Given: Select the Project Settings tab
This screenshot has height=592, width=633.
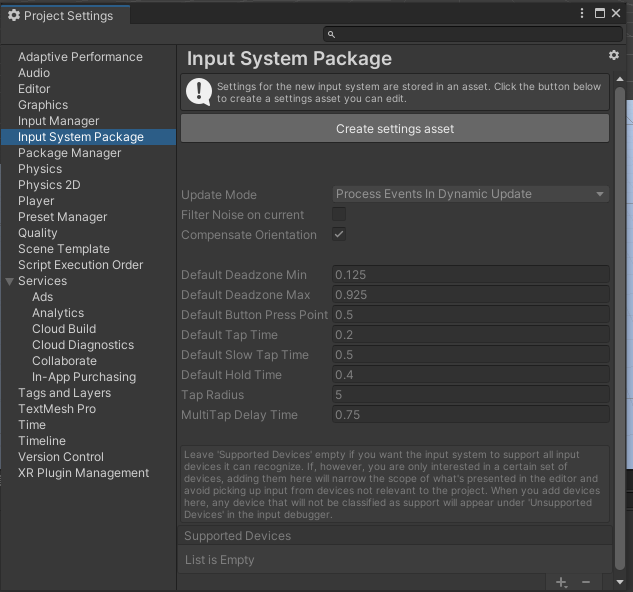Looking at the screenshot, I should pyautogui.click(x=65, y=15).
